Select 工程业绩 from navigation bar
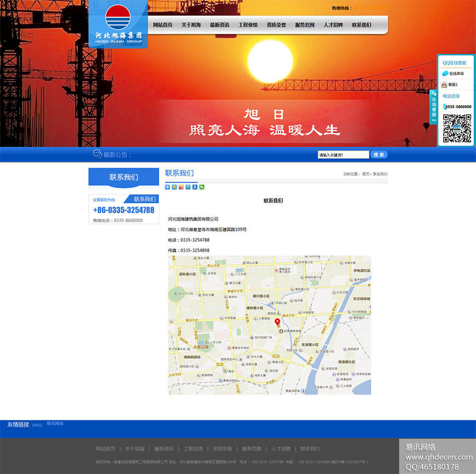The width and height of the screenshot is (476, 474). [248, 25]
